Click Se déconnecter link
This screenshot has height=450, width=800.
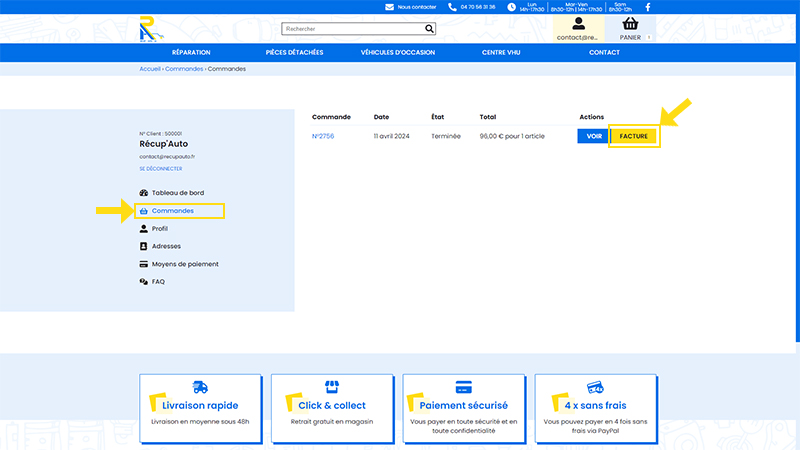coord(161,169)
